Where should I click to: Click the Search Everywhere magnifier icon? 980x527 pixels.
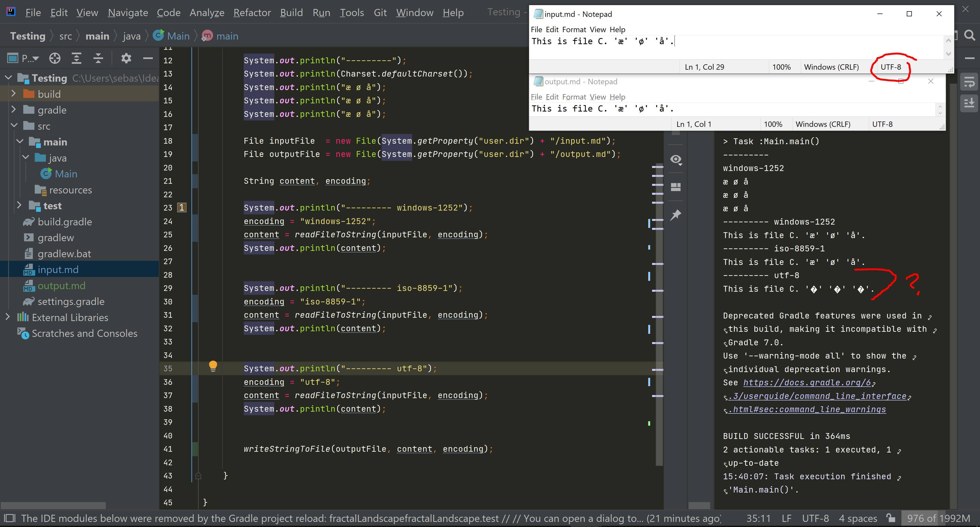click(970, 36)
